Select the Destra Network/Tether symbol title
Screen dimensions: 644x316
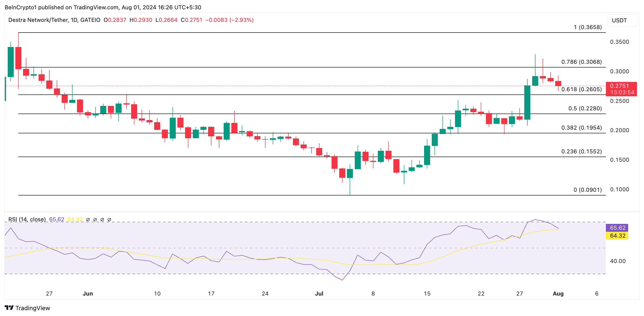coord(38,20)
